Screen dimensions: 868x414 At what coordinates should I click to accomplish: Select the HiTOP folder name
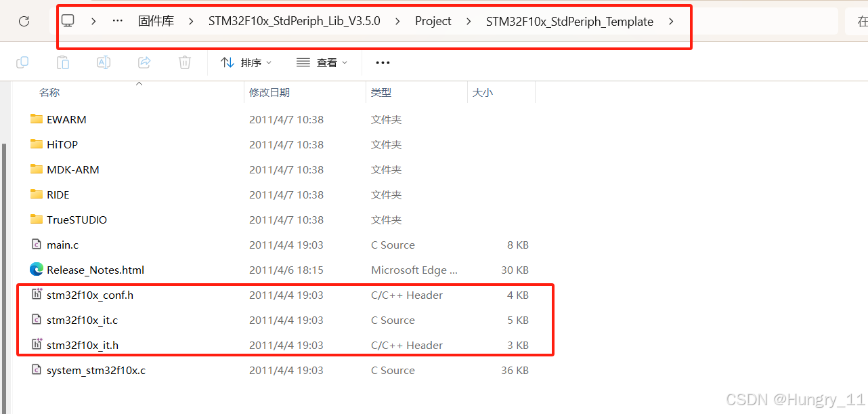pyautogui.click(x=62, y=144)
